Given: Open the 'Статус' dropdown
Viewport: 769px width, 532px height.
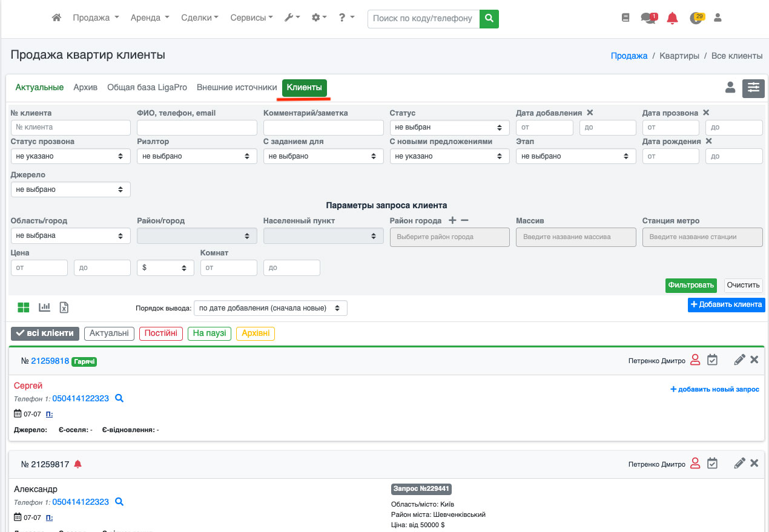Looking at the screenshot, I should [x=449, y=128].
